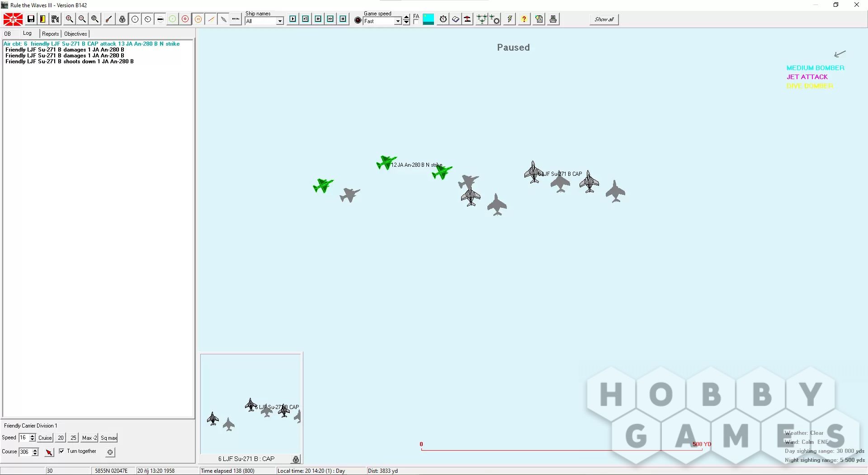Screen dimensions: 868x475
Task: Select the Air cbt log header line
Action: pos(92,44)
